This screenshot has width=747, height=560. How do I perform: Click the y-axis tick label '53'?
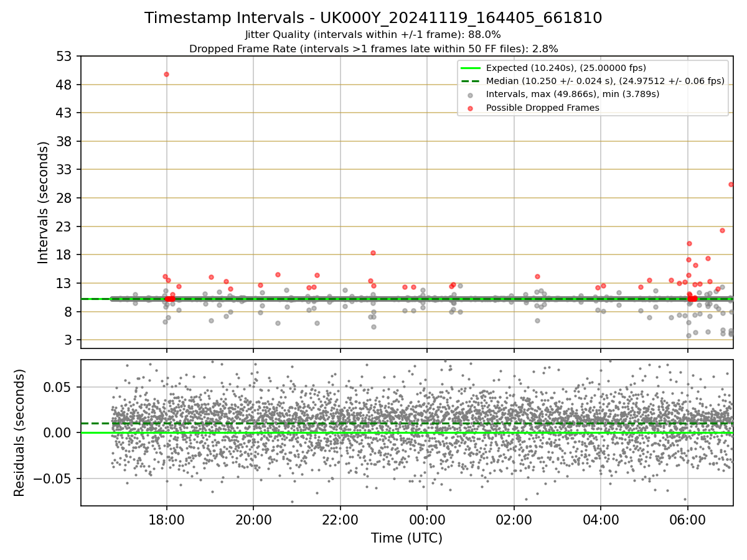65,56
